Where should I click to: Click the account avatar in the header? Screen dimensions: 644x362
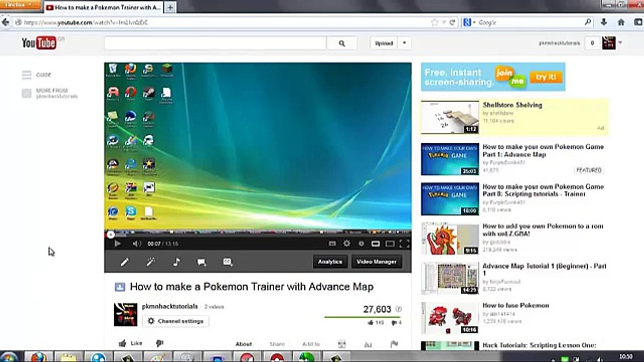pyautogui.click(x=609, y=43)
